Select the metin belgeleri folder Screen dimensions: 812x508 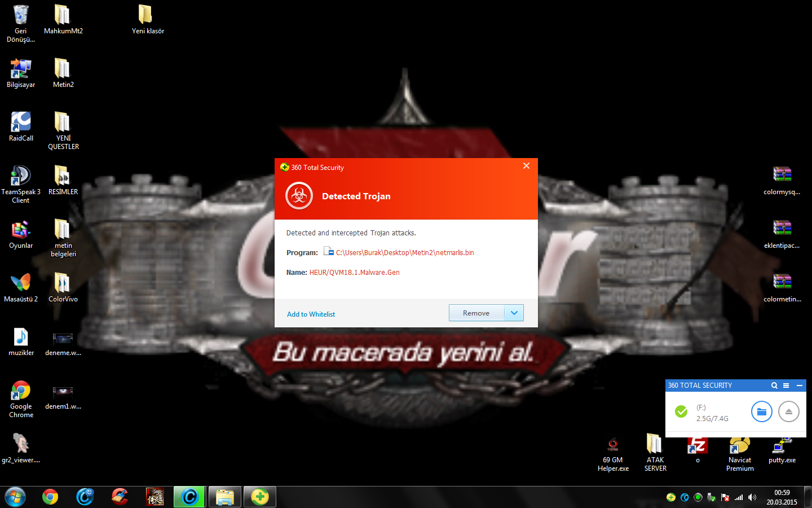pyautogui.click(x=63, y=238)
